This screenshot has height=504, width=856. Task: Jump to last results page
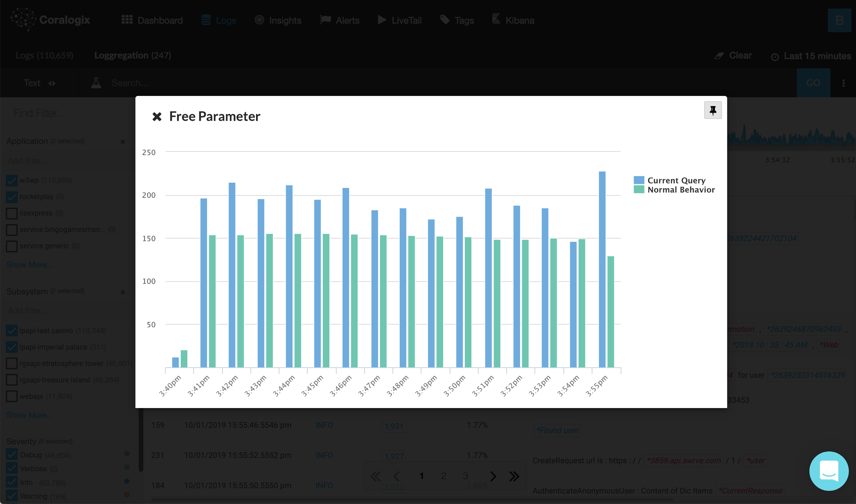pos(514,476)
